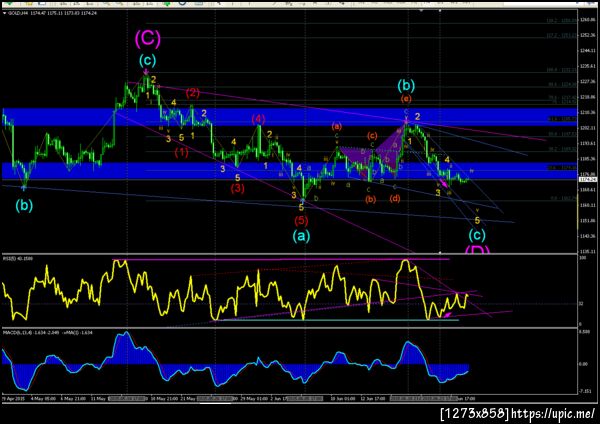Select the red (2) wave label

(x=193, y=93)
